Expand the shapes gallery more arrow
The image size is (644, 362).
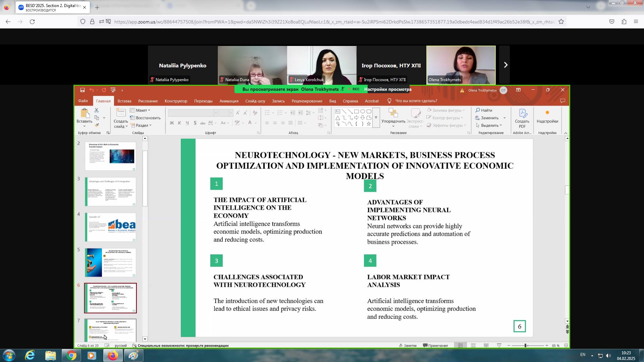click(x=376, y=118)
